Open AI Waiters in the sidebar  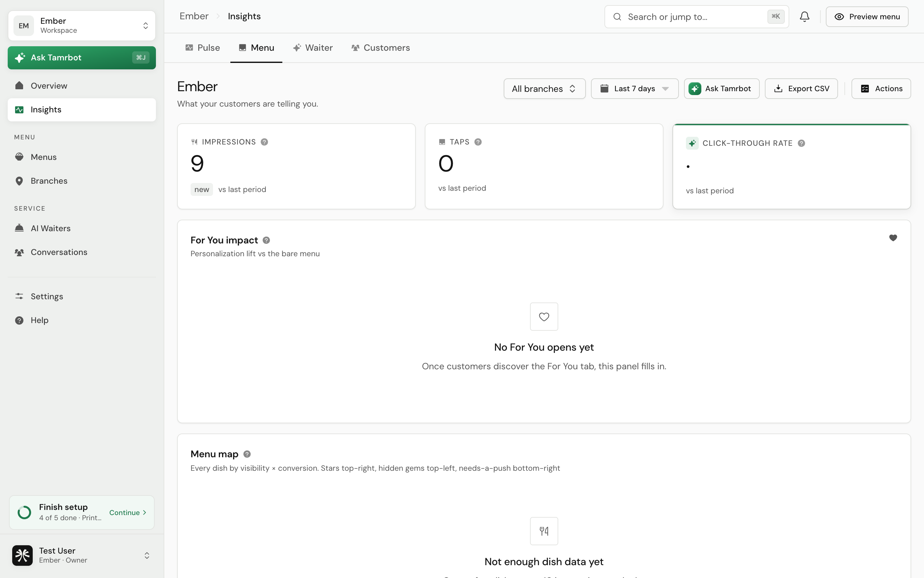pyautogui.click(x=82, y=228)
